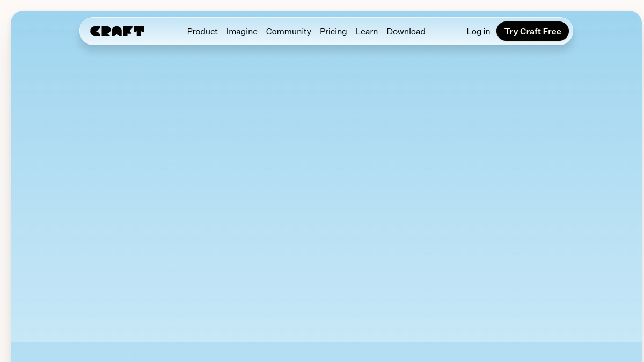Open the Community nav item
This screenshot has width=644, height=362.
[289, 32]
